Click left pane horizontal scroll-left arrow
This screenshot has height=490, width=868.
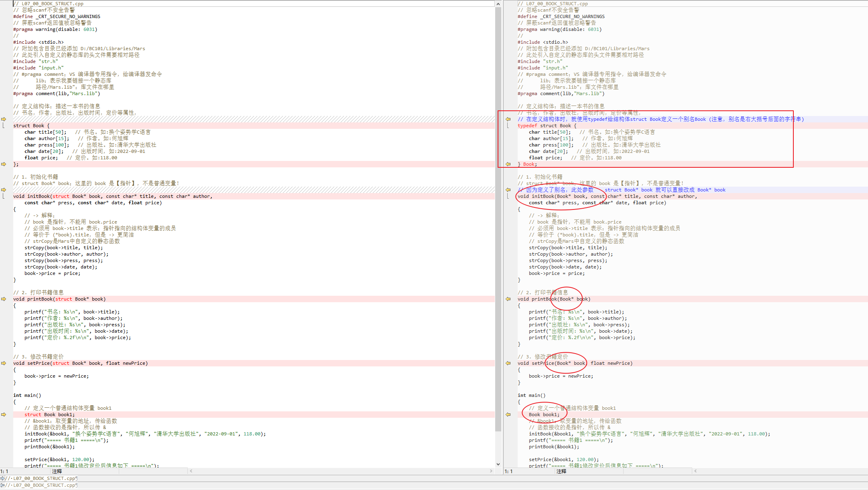click(191, 471)
